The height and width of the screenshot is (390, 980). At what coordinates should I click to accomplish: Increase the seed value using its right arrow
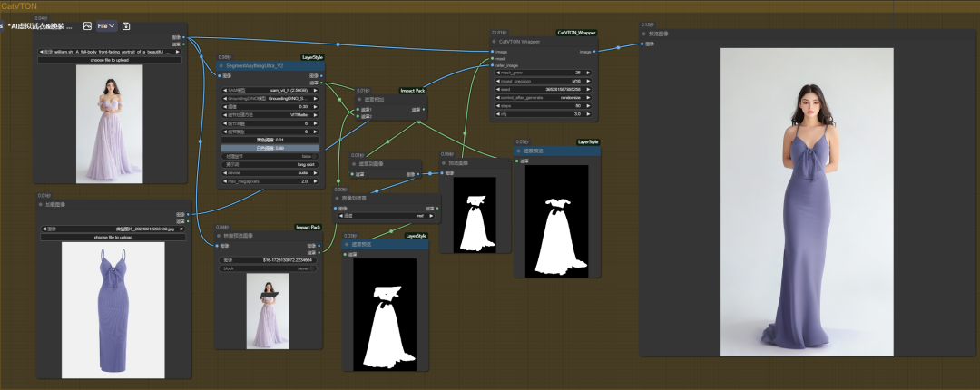[588, 90]
